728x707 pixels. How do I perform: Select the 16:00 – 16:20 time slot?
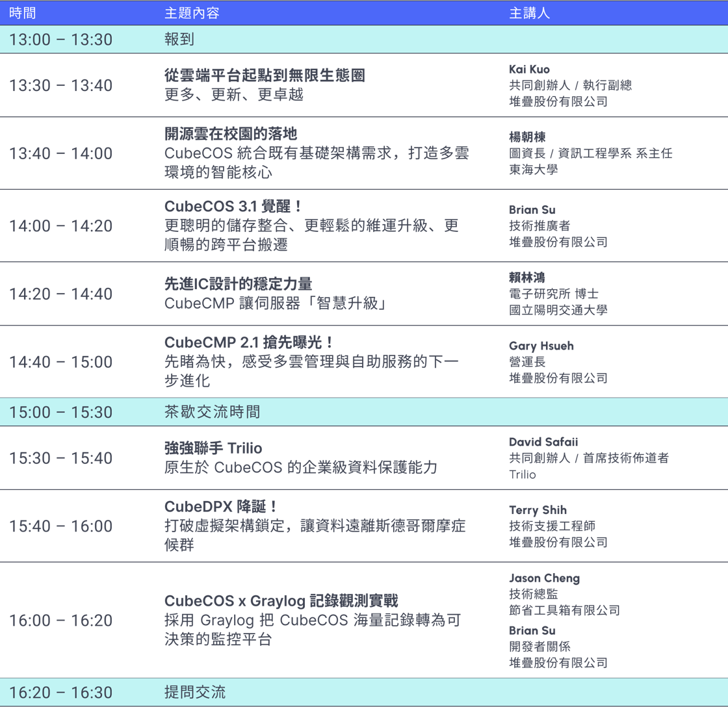(61, 621)
